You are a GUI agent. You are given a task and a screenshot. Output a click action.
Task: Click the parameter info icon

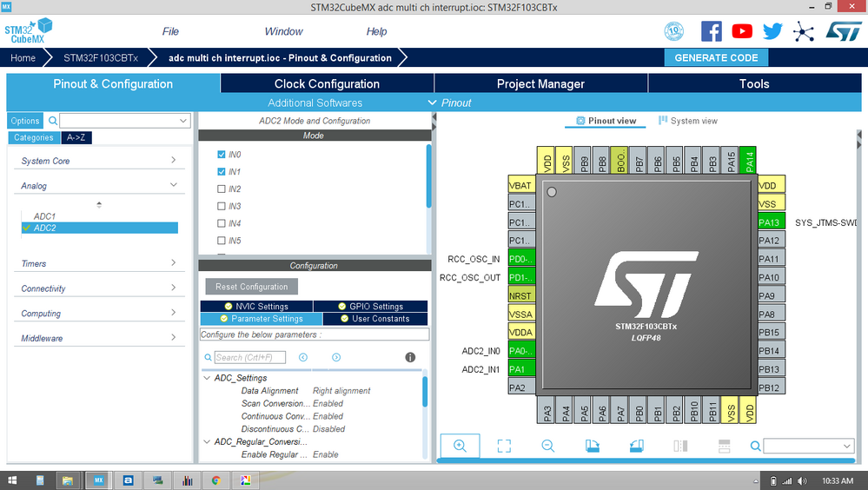click(410, 357)
